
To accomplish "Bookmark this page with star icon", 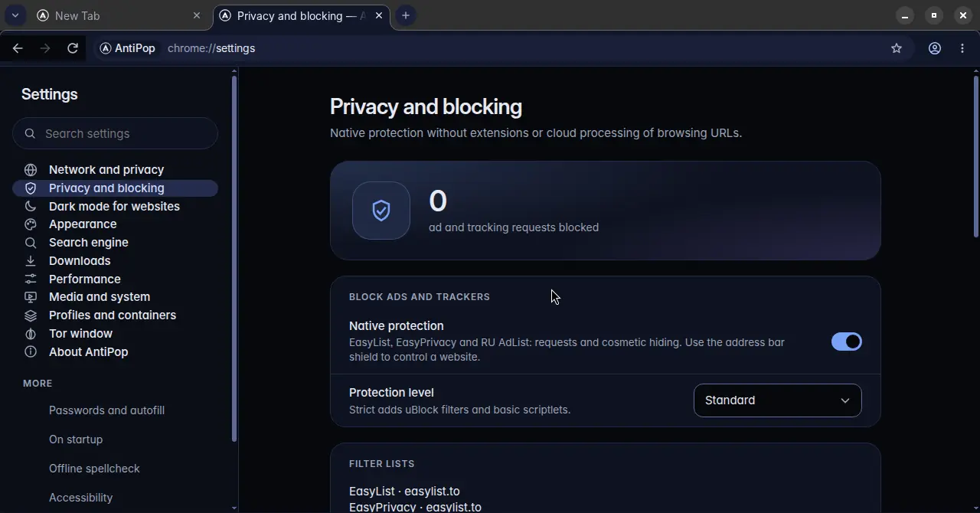I will pyautogui.click(x=897, y=48).
